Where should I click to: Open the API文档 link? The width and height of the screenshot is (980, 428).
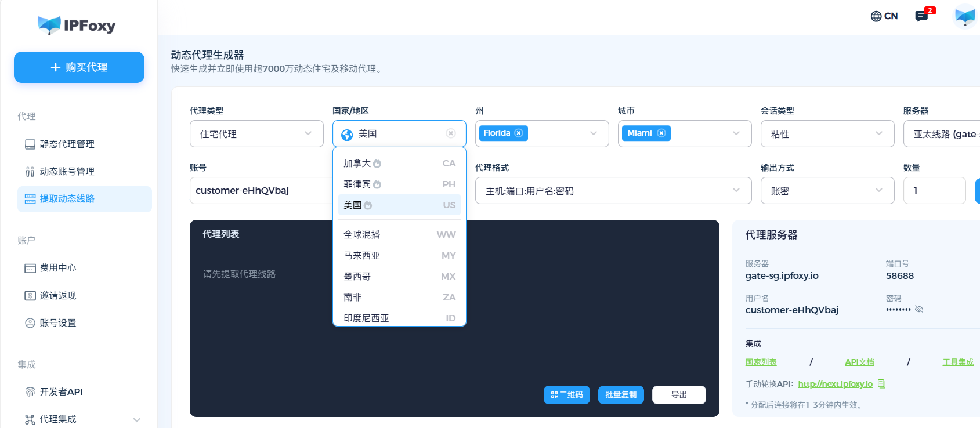point(859,362)
